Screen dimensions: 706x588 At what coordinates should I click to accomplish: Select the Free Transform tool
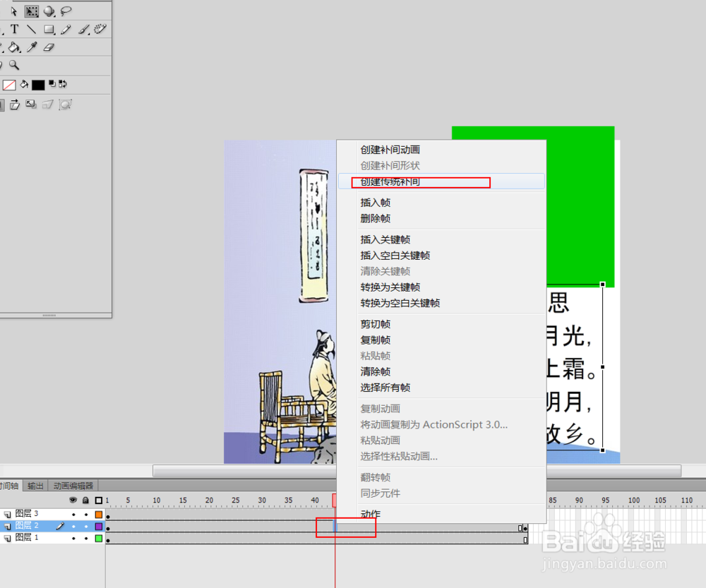pos(32,11)
